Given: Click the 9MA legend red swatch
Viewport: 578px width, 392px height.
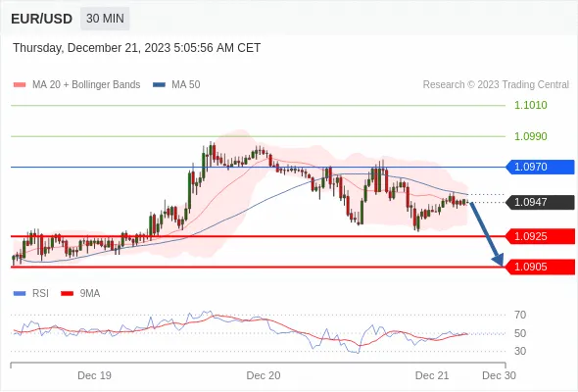Looking at the screenshot, I should [67, 294].
